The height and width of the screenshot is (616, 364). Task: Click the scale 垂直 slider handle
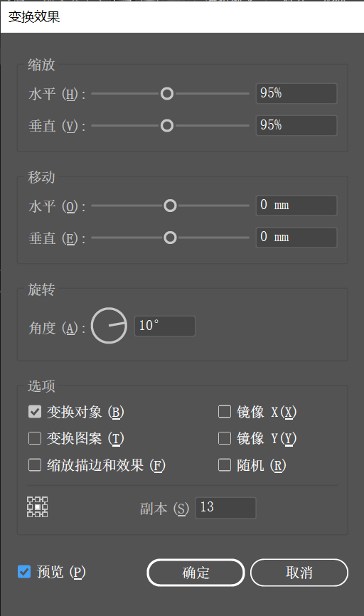point(167,126)
